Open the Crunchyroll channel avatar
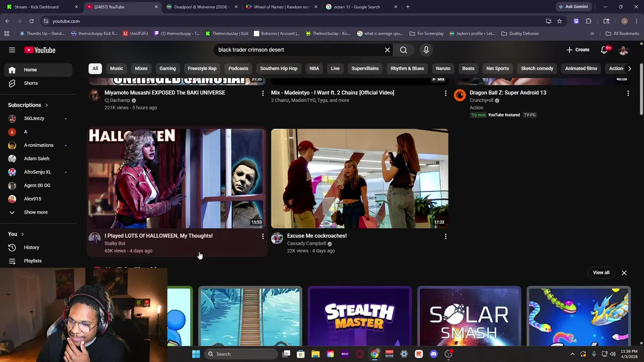 (x=460, y=95)
